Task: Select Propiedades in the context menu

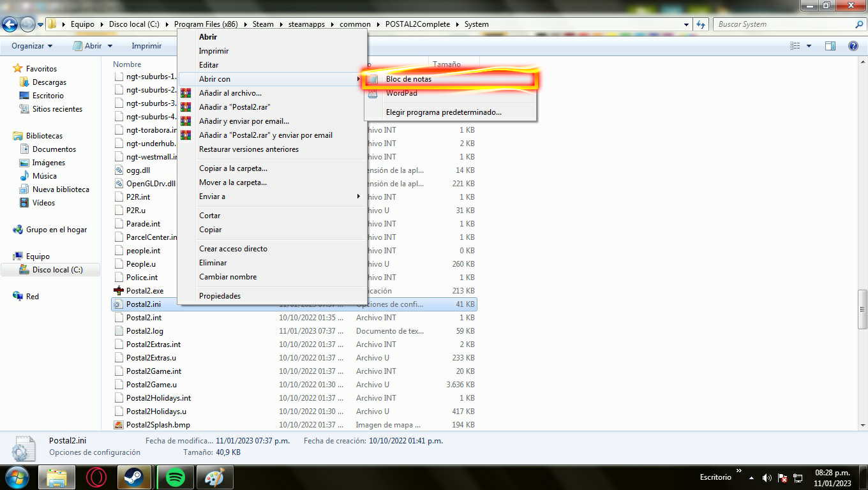Action: pos(272,296)
